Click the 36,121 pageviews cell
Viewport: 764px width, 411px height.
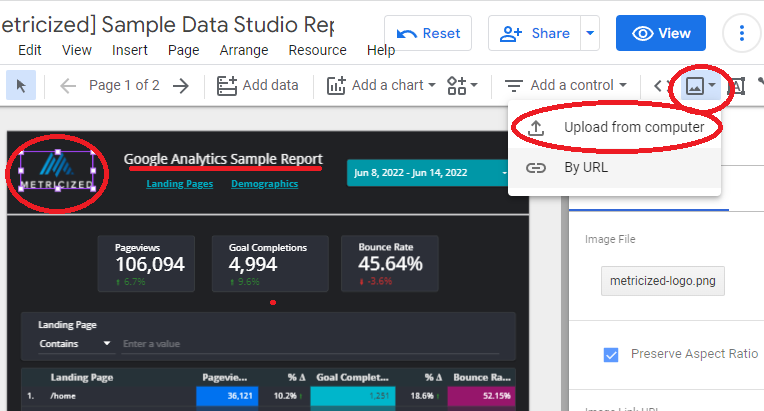[x=228, y=396]
